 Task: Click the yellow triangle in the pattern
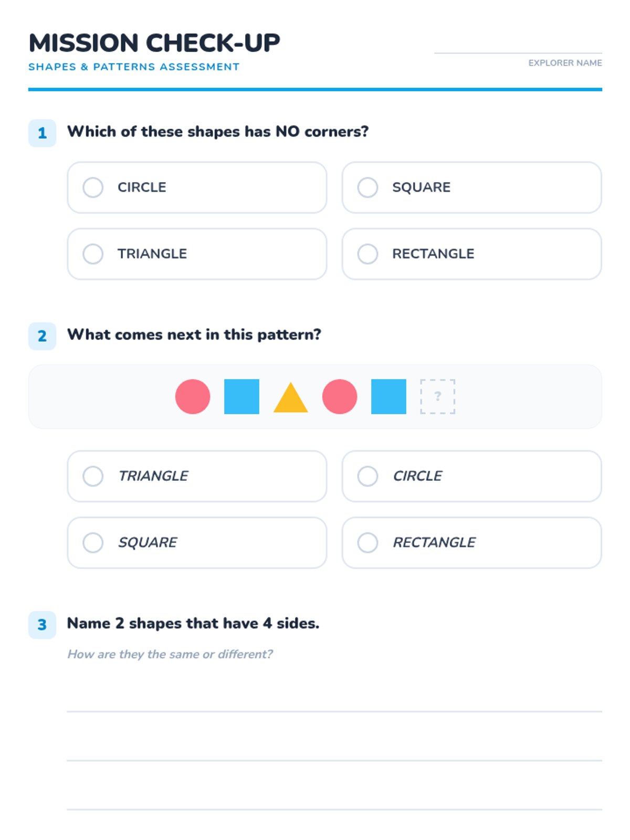[x=290, y=400]
